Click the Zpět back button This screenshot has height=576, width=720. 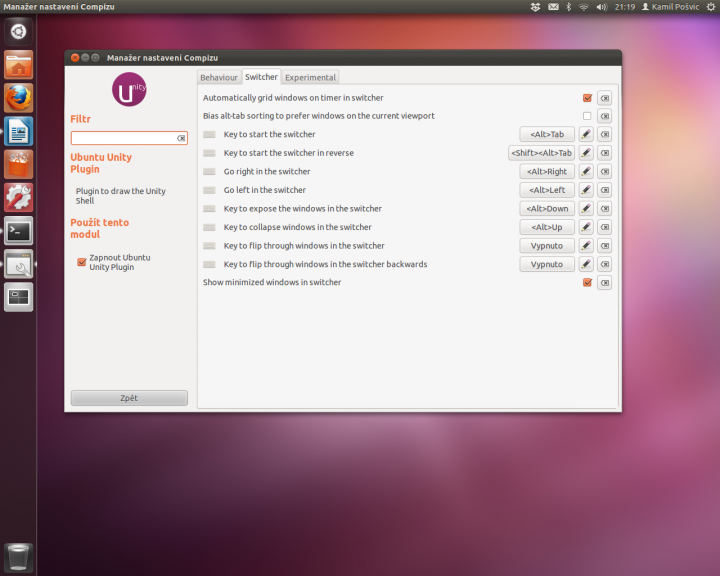[x=129, y=398]
